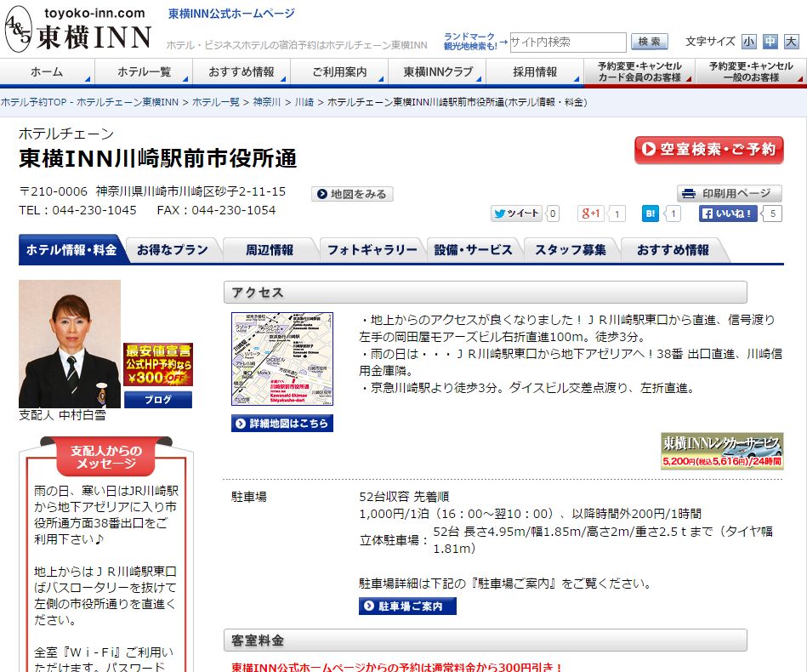This screenshot has width=807, height=672.
Task: Click the 客室料金 section header
Action: pyautogui.click(x=486, y=640)
